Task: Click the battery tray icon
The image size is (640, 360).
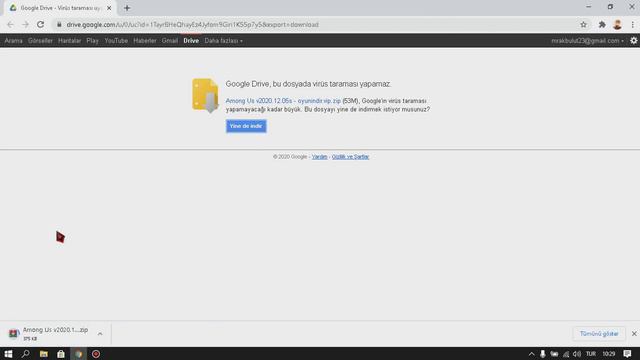Action: (x=554, y=354)
